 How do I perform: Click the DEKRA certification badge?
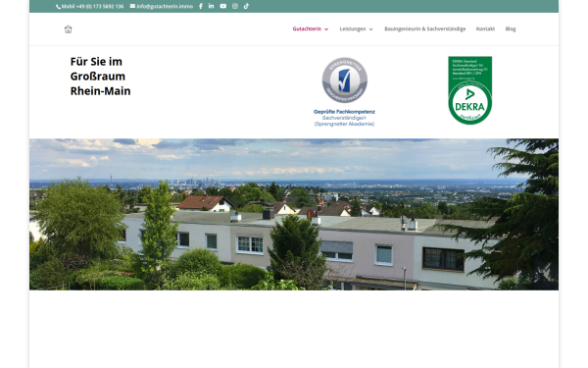tap(469, 90)
